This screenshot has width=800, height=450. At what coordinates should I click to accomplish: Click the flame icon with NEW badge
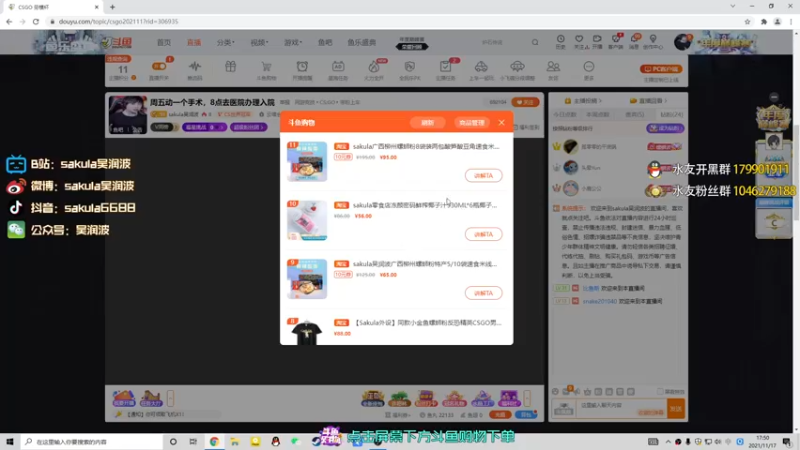click(374, 66)
